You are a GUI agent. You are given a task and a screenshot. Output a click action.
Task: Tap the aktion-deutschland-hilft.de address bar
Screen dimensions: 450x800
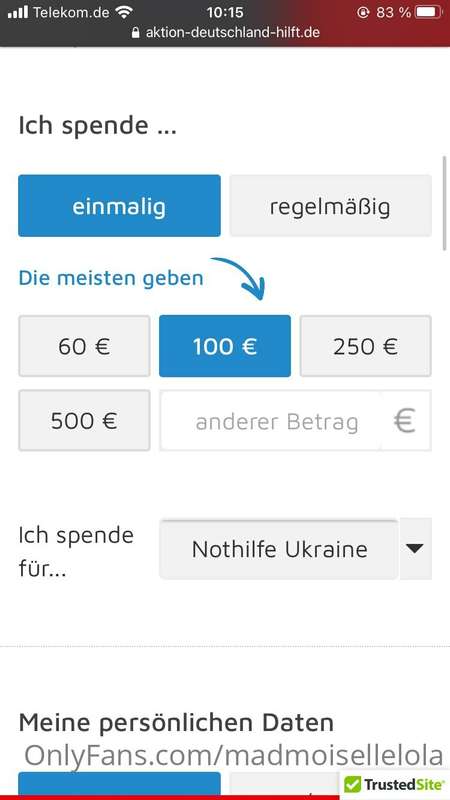(x=226, y=33)
